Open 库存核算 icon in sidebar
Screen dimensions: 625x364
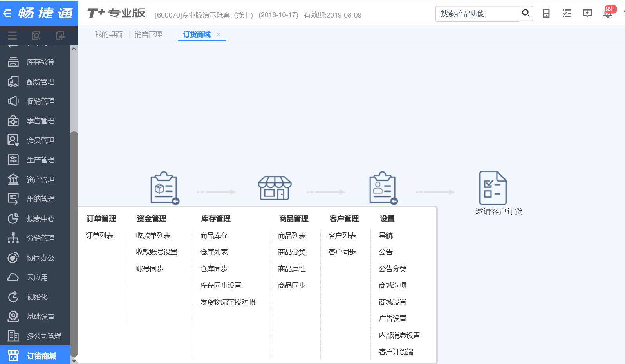13,62
